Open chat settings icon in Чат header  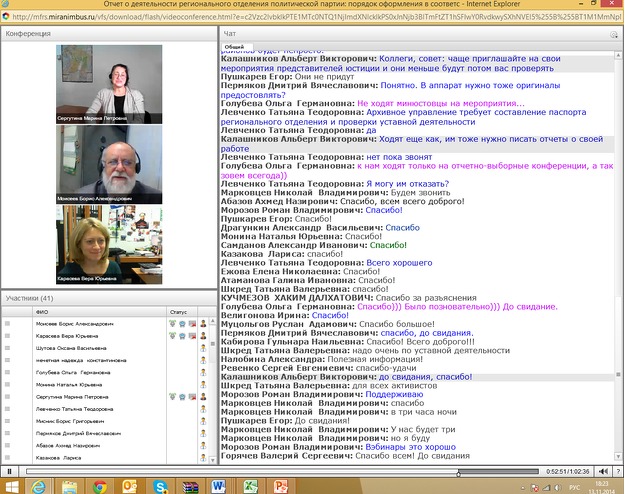[x=614, y=35]
